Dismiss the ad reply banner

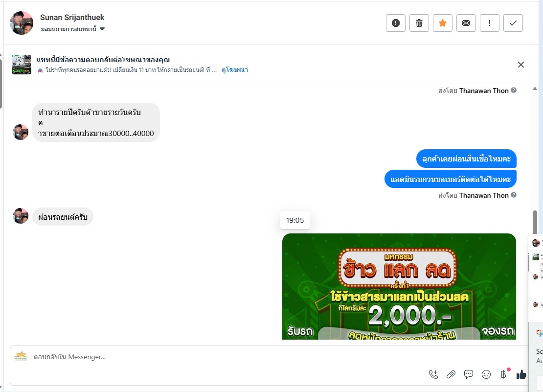point(521,65)
